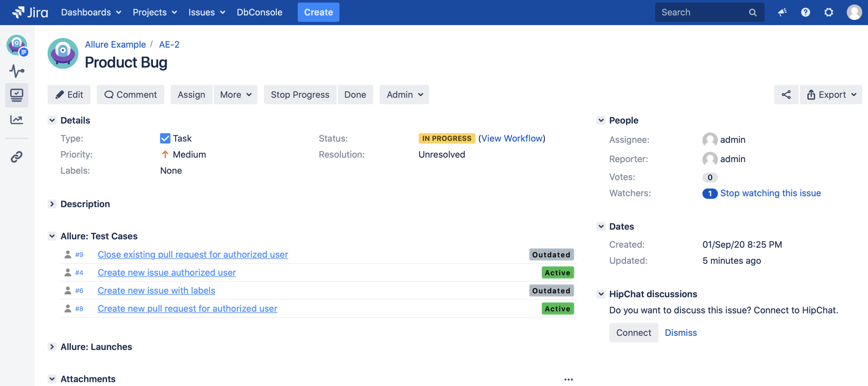Image resolution: width=868 pixels, height=386 pixels.
Task: Click the Search input field
Action: tap(703, 12)
